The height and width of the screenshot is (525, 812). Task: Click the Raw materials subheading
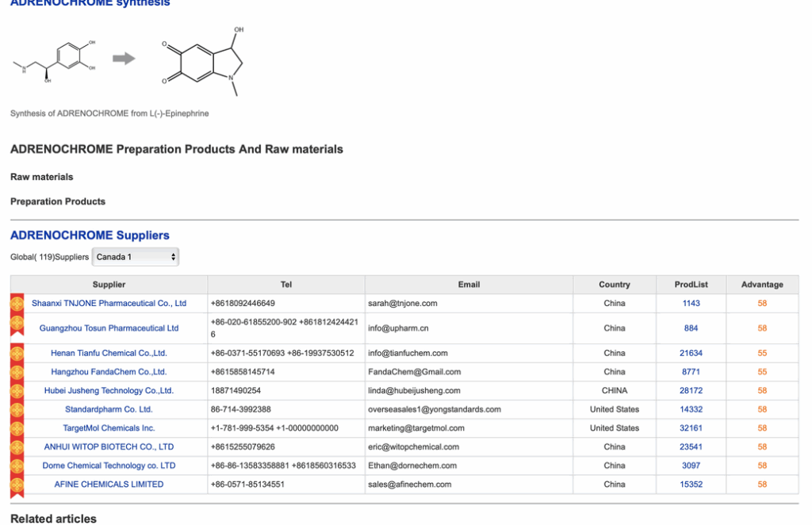pos(41,177)
